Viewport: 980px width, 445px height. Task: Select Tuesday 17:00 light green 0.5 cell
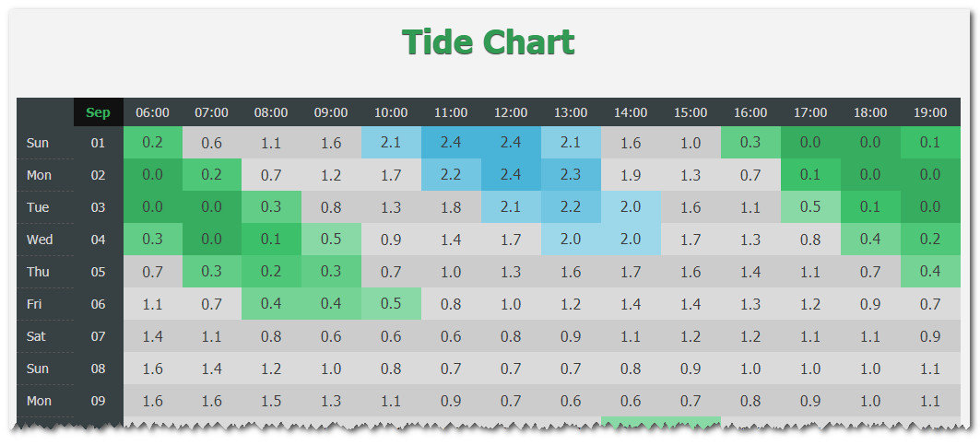[x=810, y=207]
